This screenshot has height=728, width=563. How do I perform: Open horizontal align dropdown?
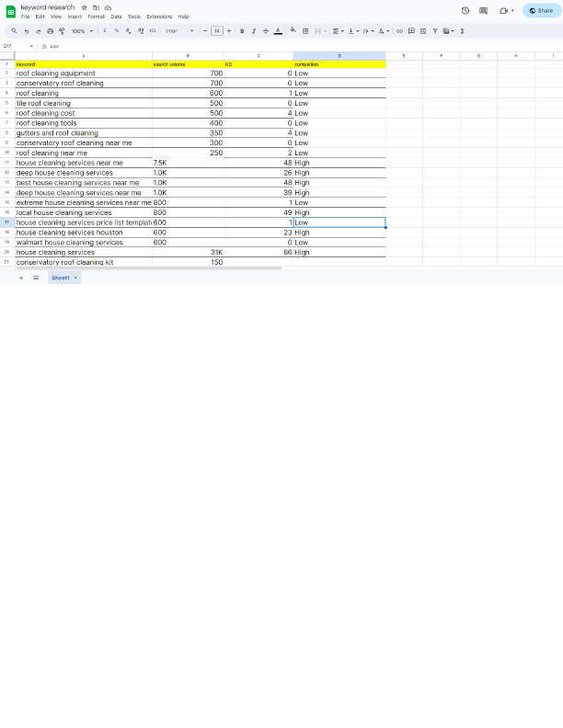[x=339, y=31]
